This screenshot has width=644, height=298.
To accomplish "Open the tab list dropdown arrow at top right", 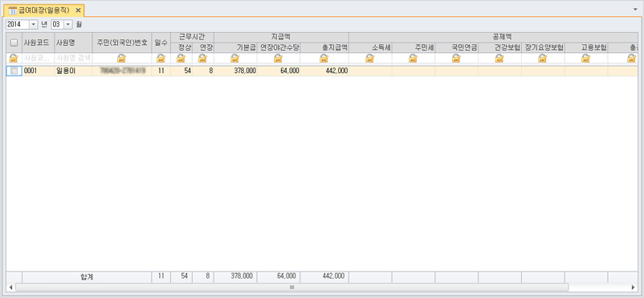I will point(635,9).
